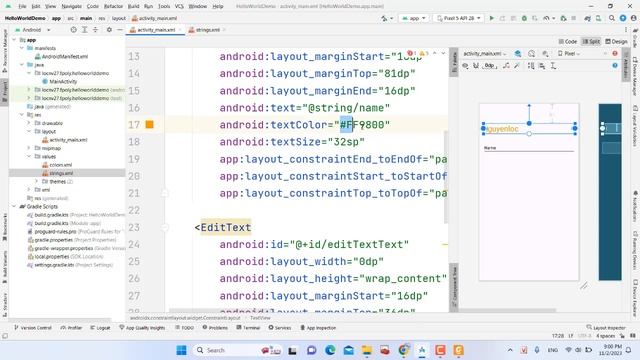Toggle the autoconnect magnet icon
Image resolution: width=640 pixels, height=360 pixels.
coord(476,66)
